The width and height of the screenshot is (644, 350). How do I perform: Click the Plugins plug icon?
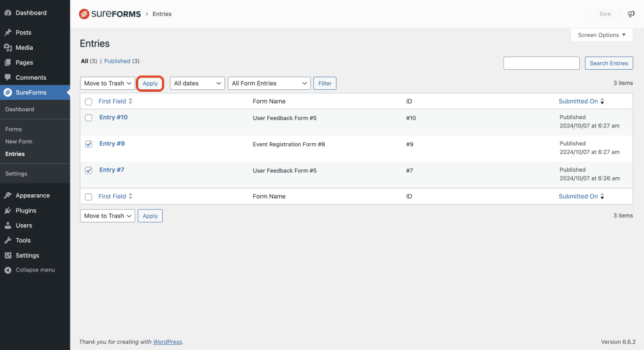click(8, 211)
